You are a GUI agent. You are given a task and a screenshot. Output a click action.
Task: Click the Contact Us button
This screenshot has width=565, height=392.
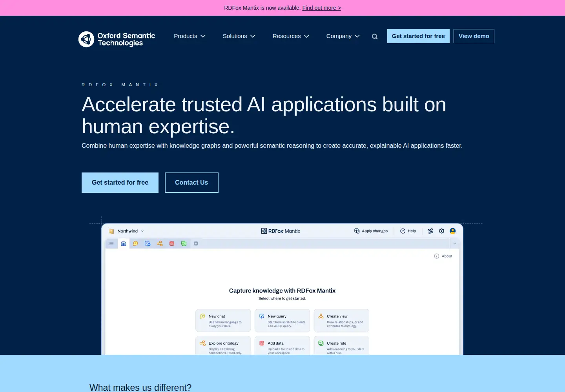tap(191, 183)
